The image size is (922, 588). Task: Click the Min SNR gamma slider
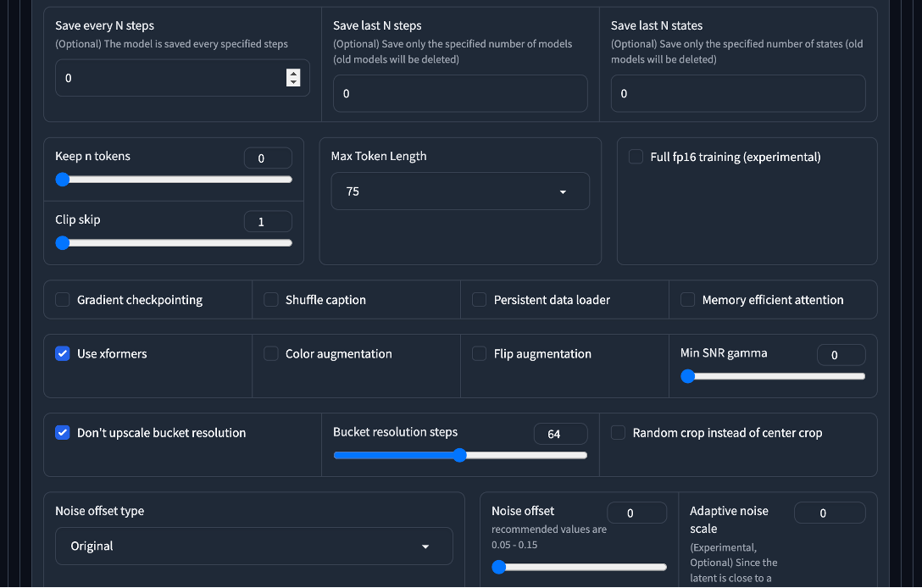(688, 377)
